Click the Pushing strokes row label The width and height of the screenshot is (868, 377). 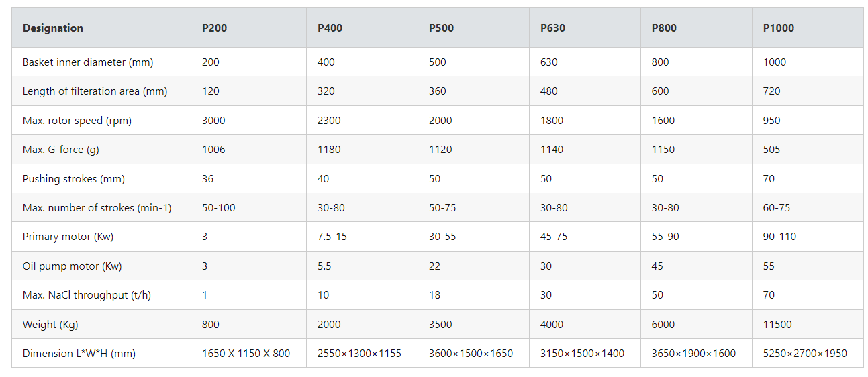pos(74,179)
